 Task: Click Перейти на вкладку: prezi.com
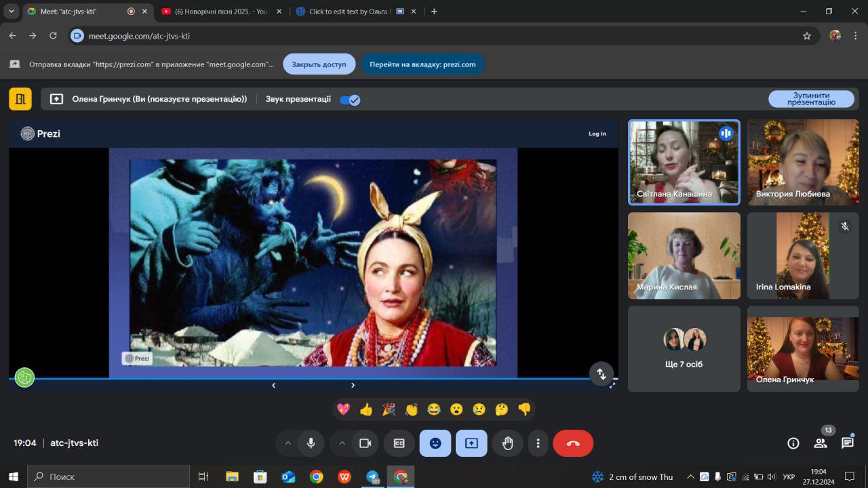click(422, 64)
